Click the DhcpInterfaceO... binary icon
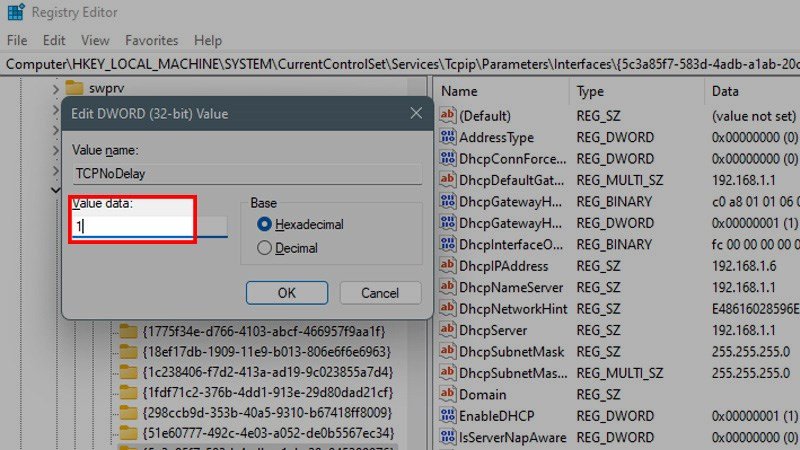 click(x=447, y=244)
